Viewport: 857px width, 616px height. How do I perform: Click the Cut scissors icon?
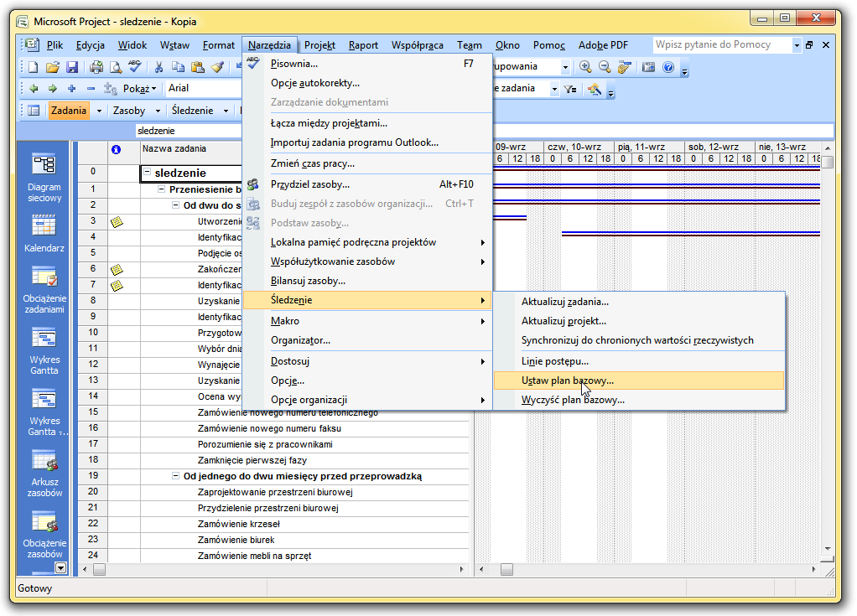pos(159,67)
